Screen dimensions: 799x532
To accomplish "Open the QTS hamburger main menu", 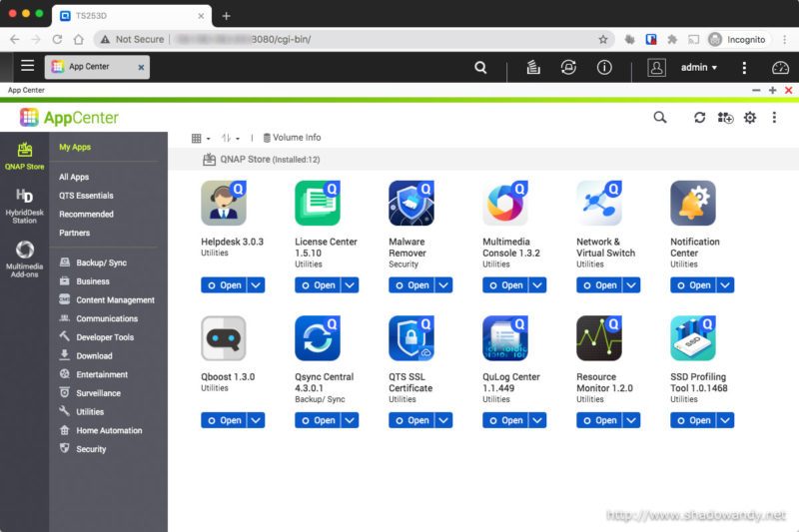I will [27, 66].
